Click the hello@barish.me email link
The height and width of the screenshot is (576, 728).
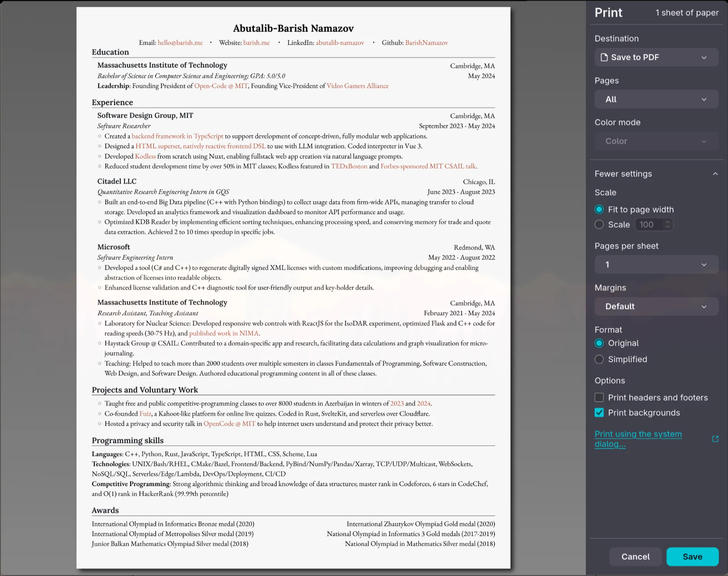coord(180,42)
